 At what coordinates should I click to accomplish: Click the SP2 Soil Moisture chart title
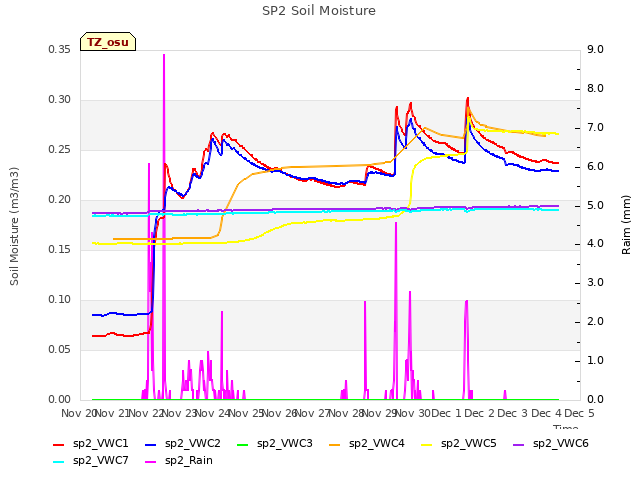point(319,11)
